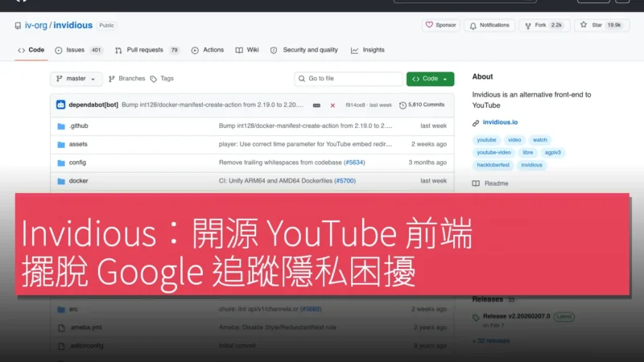Click the hacktoberfest topic tag
The height and width of the screenshot is (362, 644).
coord(493,165)
